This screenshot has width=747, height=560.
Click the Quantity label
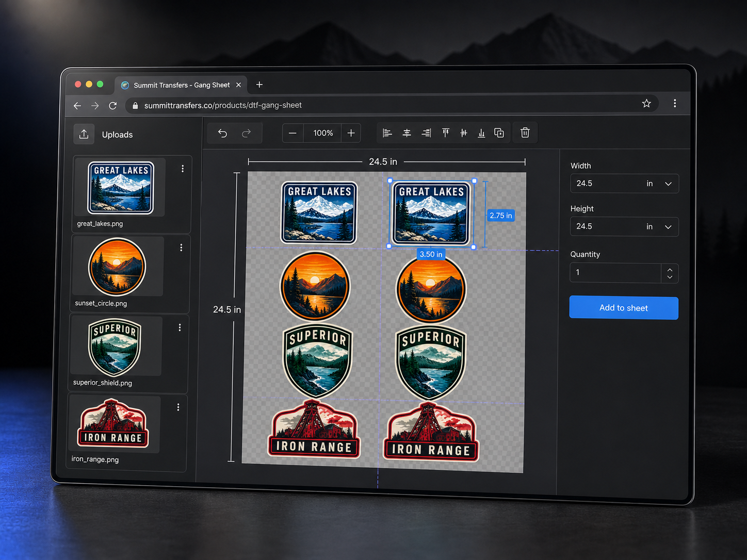585,254
